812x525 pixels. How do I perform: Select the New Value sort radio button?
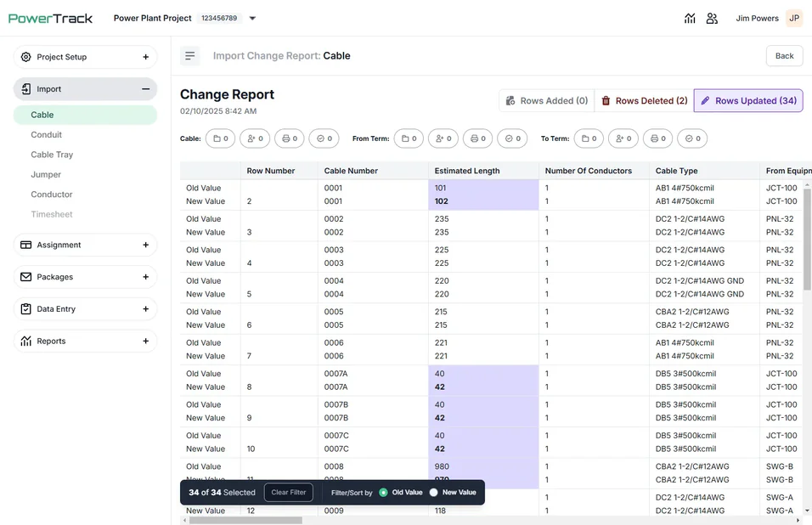[433, 493]
